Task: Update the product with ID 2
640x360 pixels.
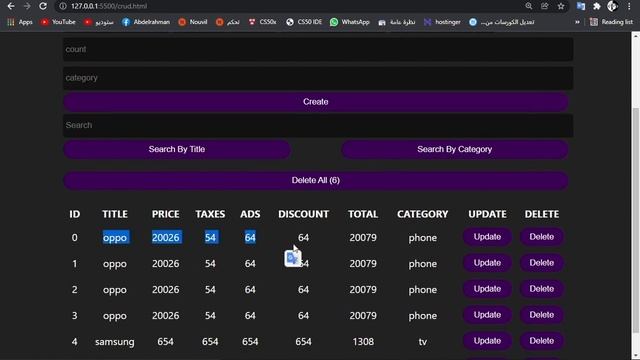Action: click(487, 289)
